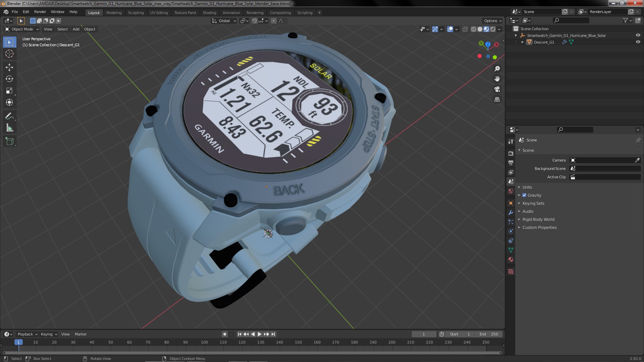644x362 pixels.
Task: Expand the Rigid Body World panel
Action: (x=538, y=220)
